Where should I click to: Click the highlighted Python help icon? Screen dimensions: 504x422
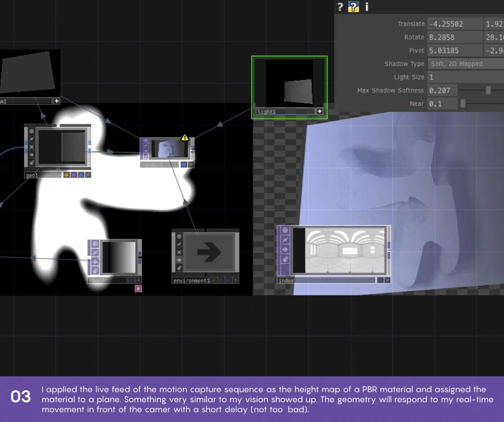(353, 7)
